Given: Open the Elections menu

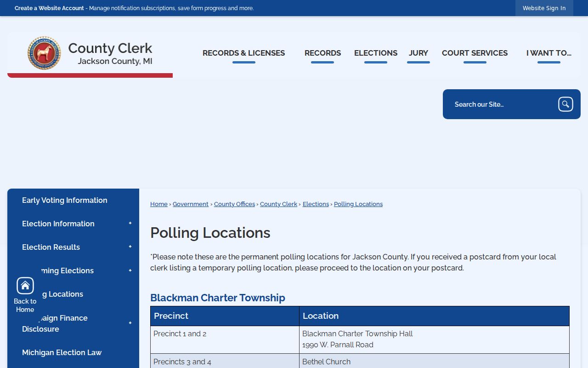Looking at the screenshot, I should (x=376, y=53).
